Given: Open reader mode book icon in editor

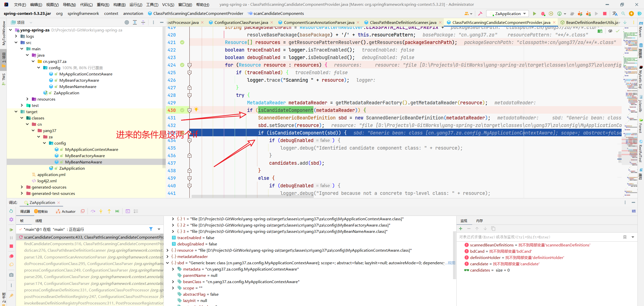Looking at the screenshot, I should [600, 31].
